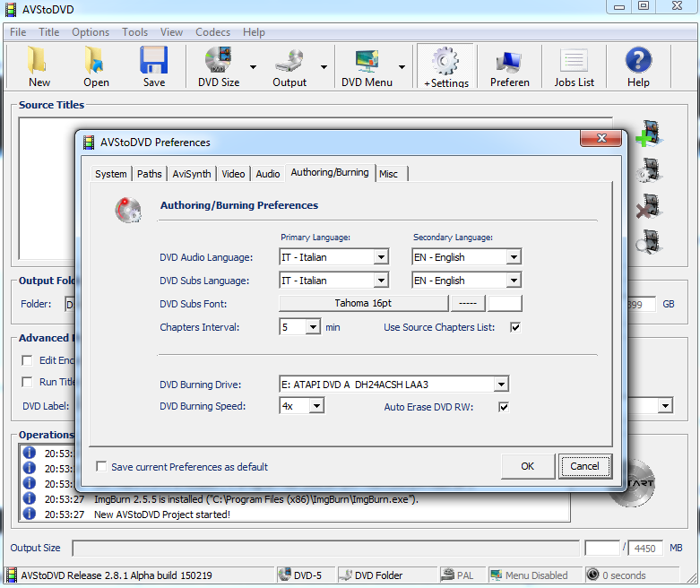Click the START disc button
Screen dimensions: 700x588
tap(635, 484)
